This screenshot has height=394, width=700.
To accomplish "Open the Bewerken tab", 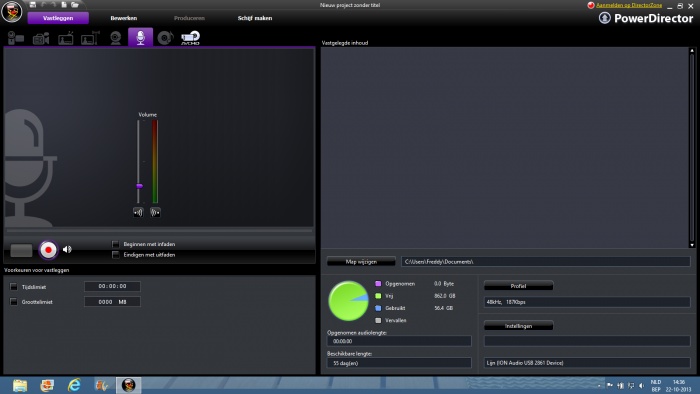I will [124, 18].
